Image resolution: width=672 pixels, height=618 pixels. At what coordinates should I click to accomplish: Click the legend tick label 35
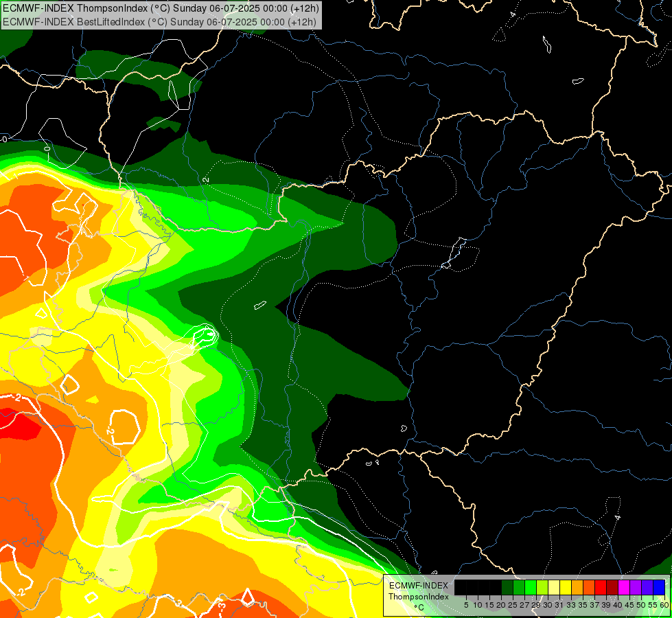[583, 605]
